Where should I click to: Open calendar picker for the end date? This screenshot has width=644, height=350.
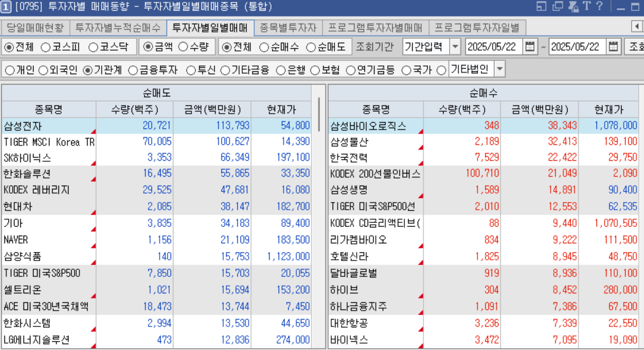point(613,46)
